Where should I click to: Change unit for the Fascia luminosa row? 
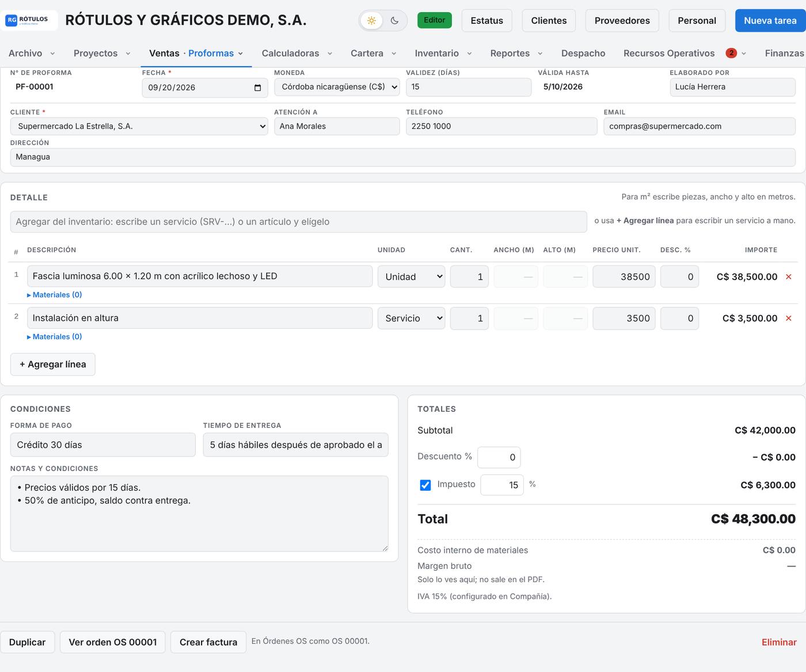411,276
